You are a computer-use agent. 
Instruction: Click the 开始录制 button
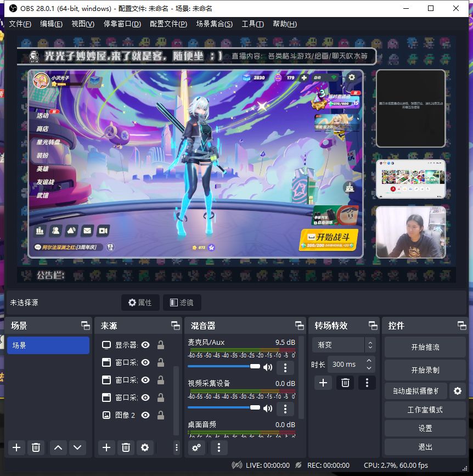[425, 370]
